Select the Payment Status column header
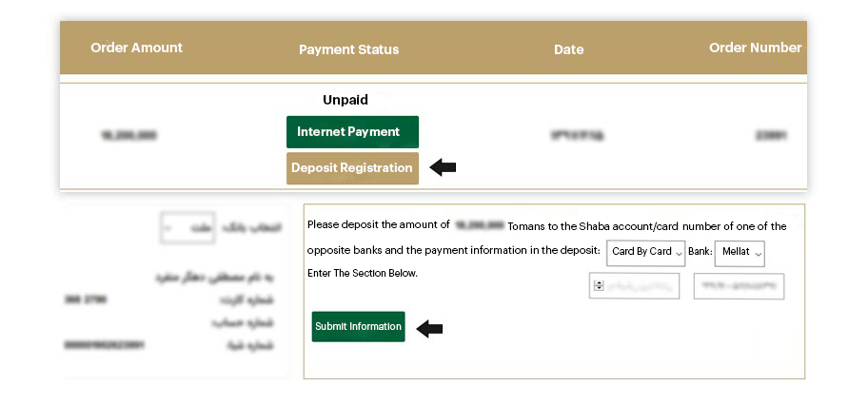Screen dimensions: 868x405 pos(348,49)
